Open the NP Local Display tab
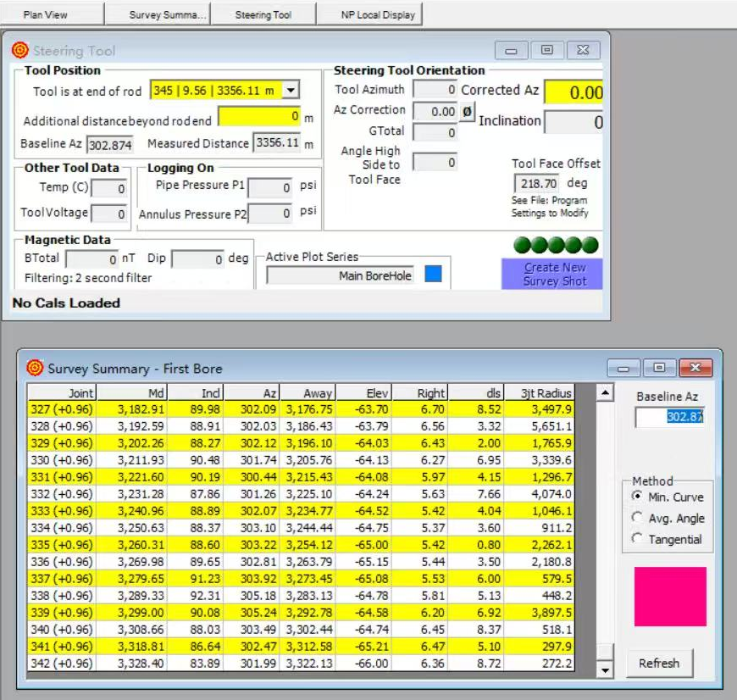This screenshot has width=737, height=700. (368, 14)
